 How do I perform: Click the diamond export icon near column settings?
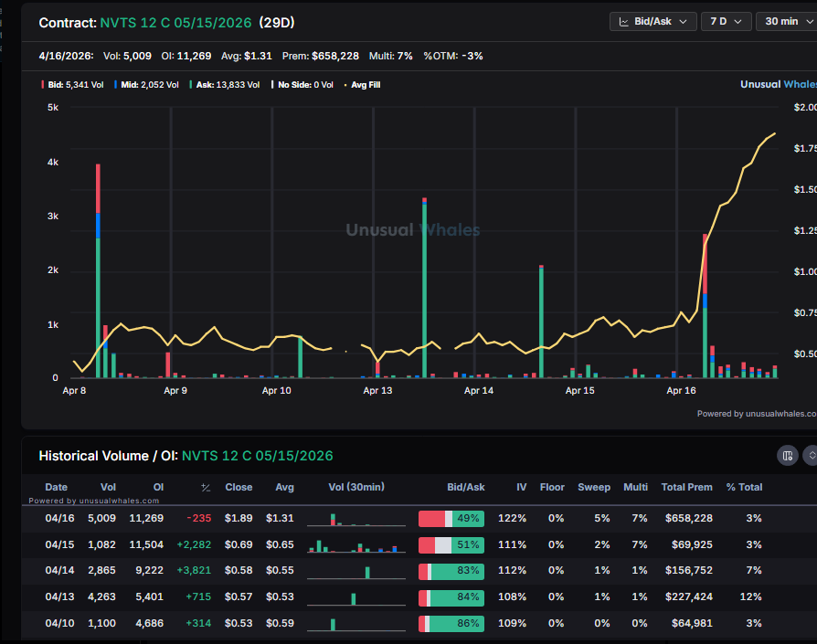(x=812, y=454)
